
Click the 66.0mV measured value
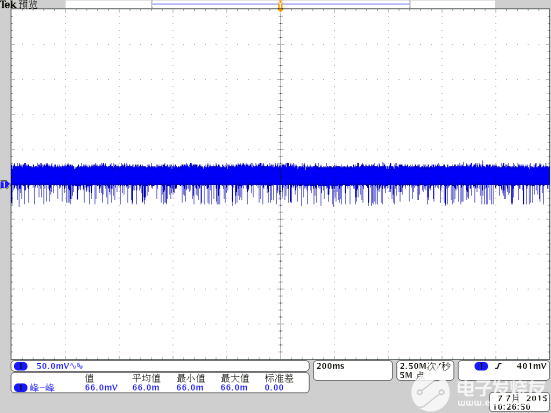click(x=101, y=387)
